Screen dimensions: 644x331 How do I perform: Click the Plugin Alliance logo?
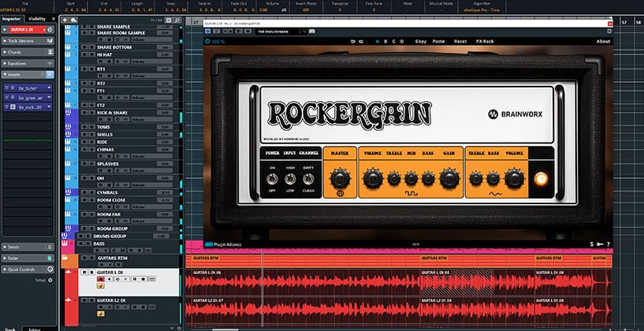(x=209, y=244)
